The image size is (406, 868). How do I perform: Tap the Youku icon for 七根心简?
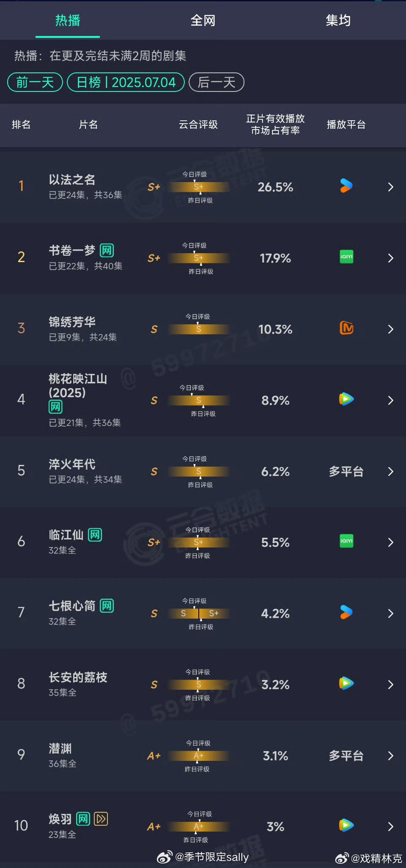click(346, 612)
